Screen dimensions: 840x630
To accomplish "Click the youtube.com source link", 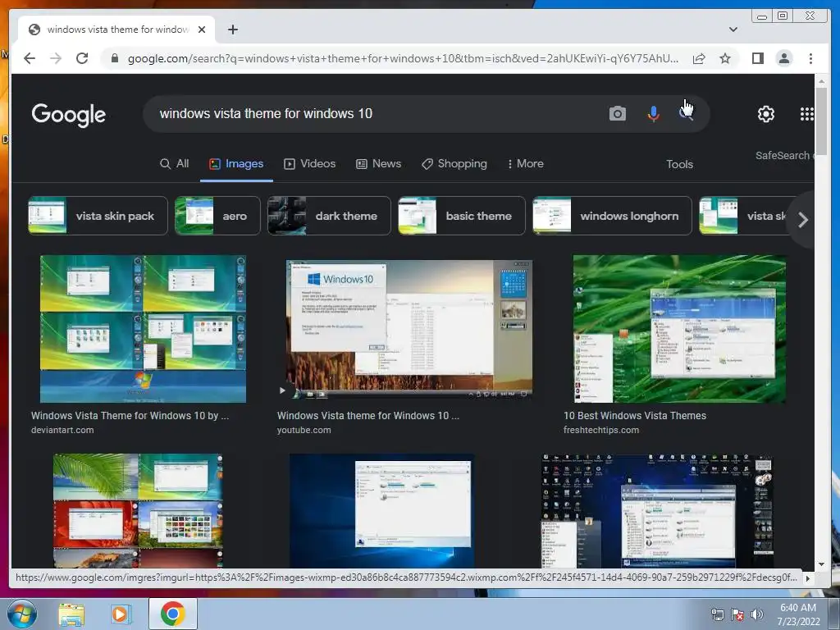I will point(304,430).
